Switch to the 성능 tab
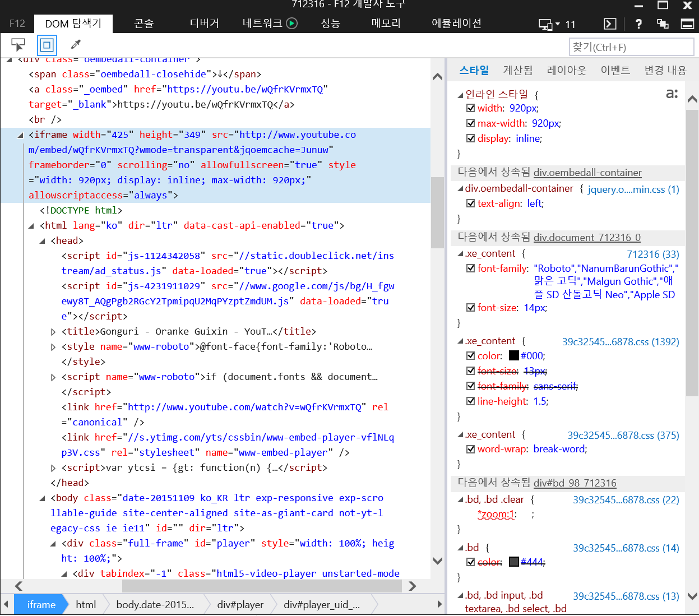This screenshot has width=699, height=616. coord(331,24)
